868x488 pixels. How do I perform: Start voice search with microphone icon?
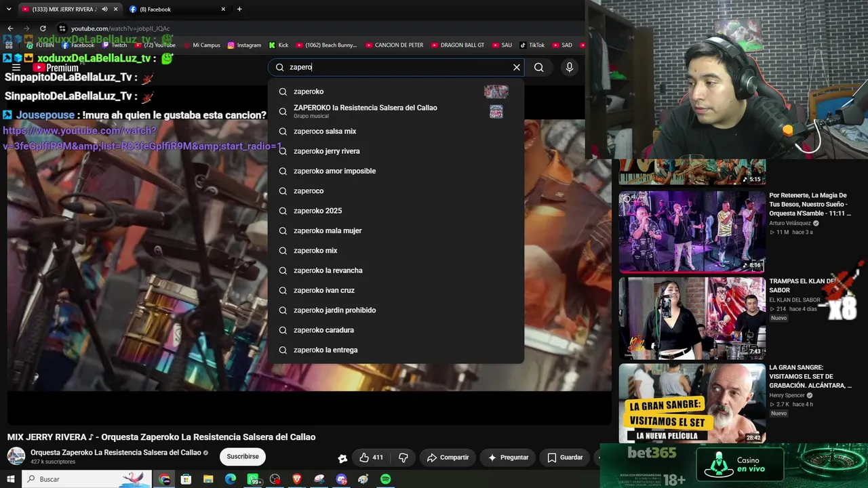pos(570,67)
